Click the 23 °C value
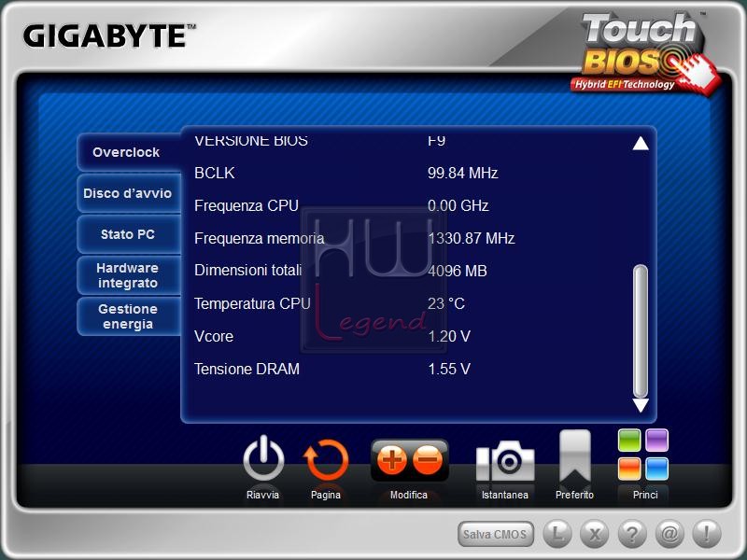 [x=446, y=303]
